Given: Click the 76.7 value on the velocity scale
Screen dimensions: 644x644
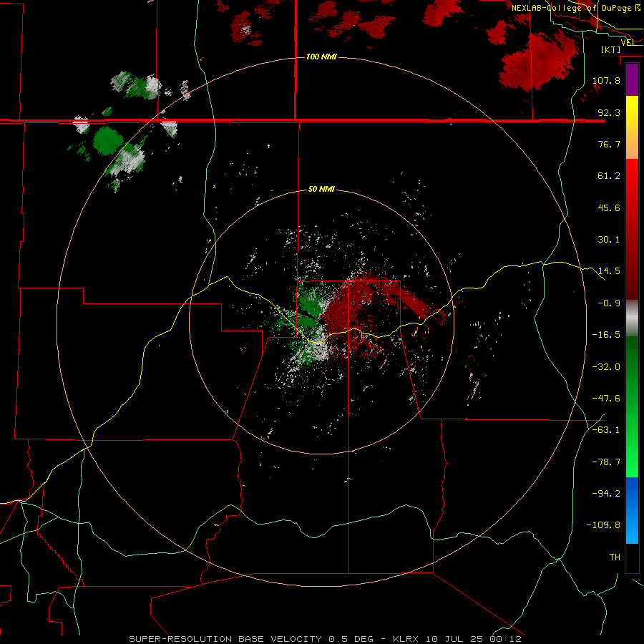Looking at the screenshot, I should pos(609,144).
